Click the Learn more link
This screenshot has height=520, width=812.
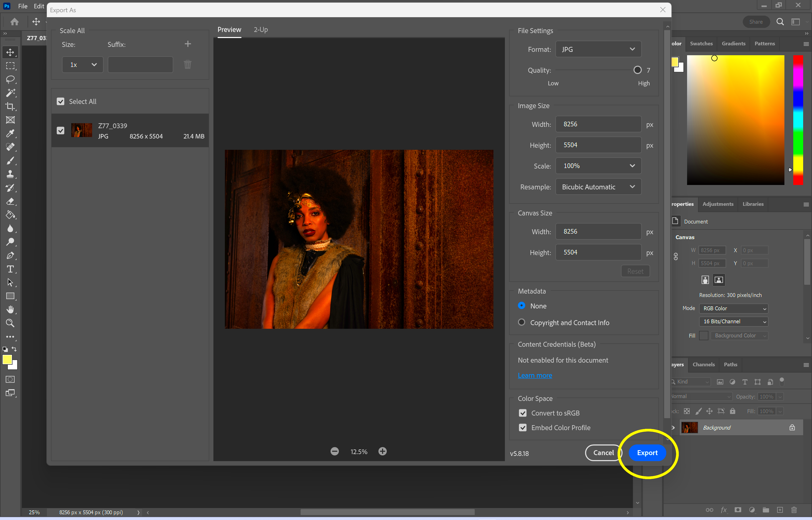534,375
